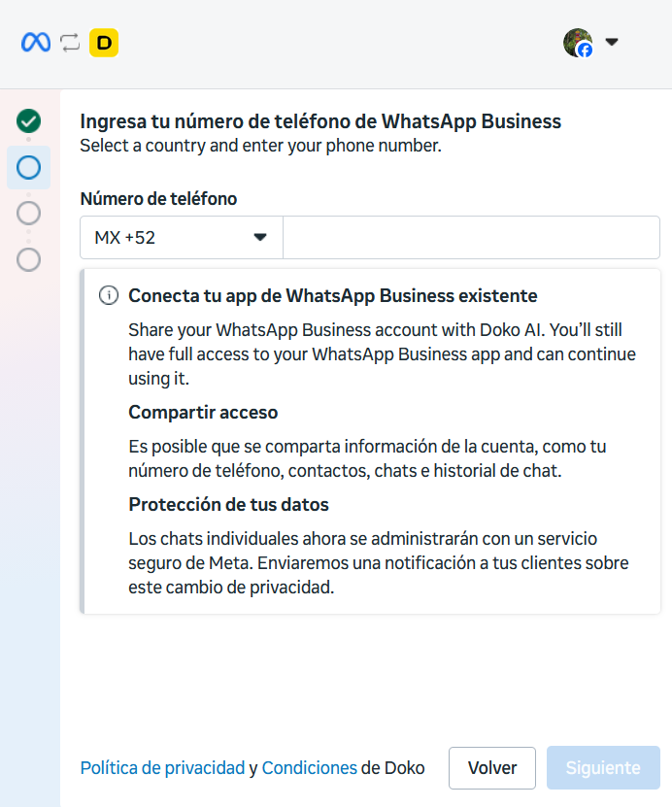Click the Compartir acceso heading
Image resolution: width=672 pixels, height=807 pixels.
(x=203, y=413)
